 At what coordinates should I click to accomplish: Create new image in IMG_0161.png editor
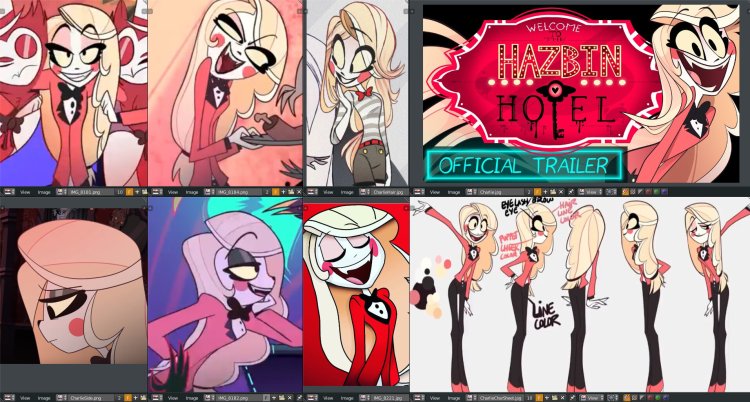click(x=137, y=191)
